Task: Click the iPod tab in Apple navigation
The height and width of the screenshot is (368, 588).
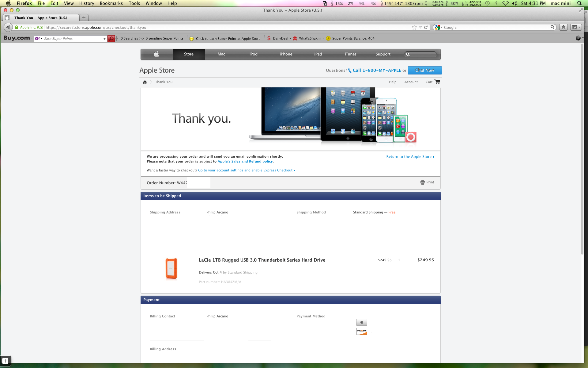Action: coord(254,54)
